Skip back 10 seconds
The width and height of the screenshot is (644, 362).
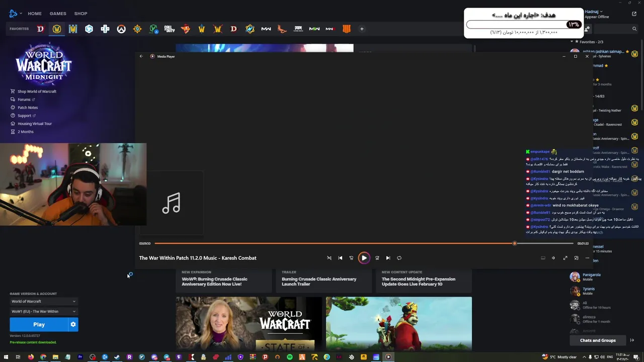click(x=351, y=258)
